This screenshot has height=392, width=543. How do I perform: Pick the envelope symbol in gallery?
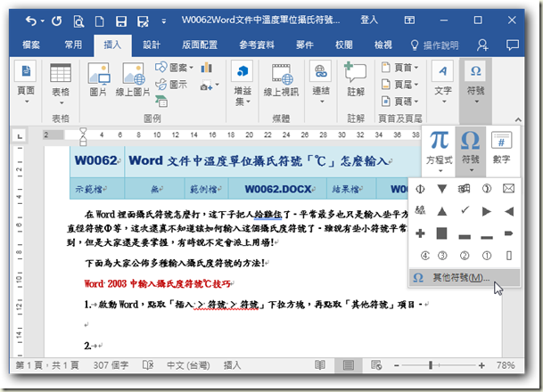coord(508,189)
